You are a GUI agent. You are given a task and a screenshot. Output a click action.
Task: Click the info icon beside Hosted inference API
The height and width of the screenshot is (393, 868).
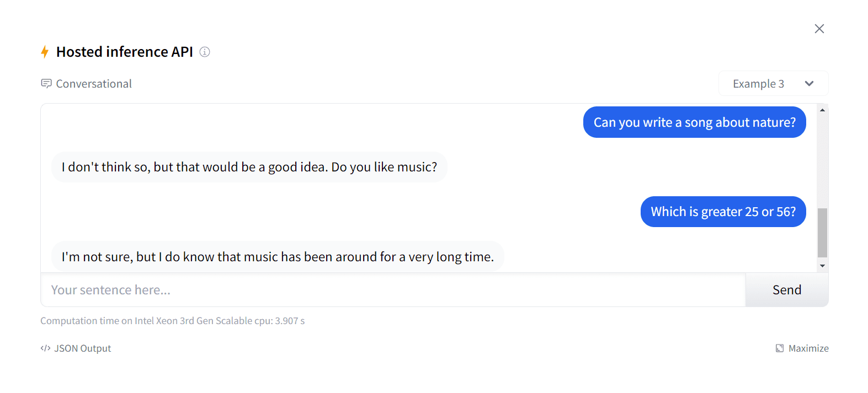click(205, 52)
